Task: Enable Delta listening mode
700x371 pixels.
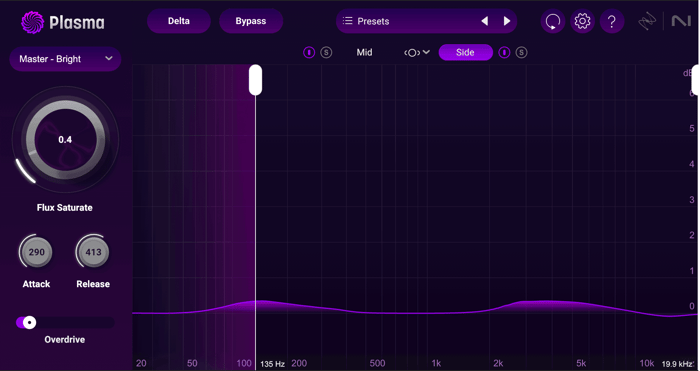Action: coord(179,21)
